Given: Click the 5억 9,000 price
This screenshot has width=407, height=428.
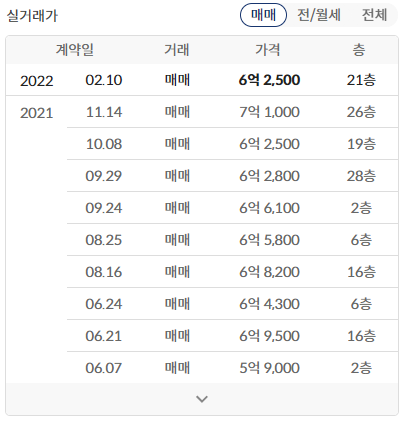Looking at the screenshot, I should coord(269,368).
